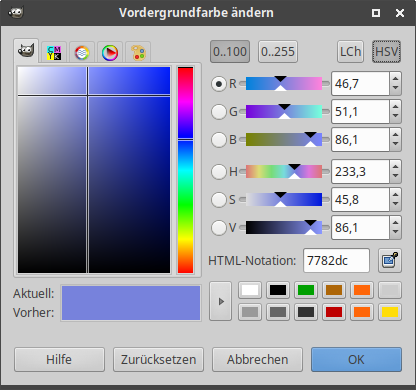416x390 pixels.
Task: Pick the top-row very light gray swatch
Action: (x=390, y=290)
